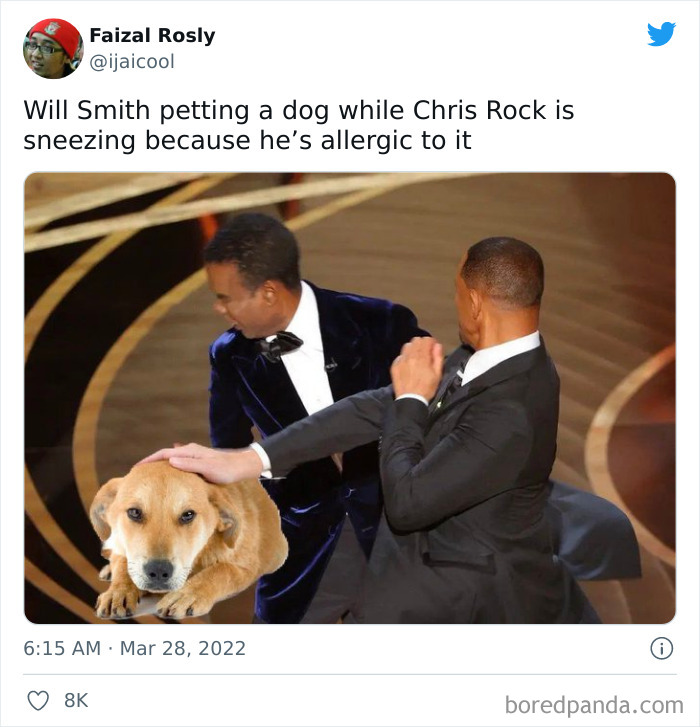
Task: Click the 'Chris Rock' text in the tweet
Action: 479,111
